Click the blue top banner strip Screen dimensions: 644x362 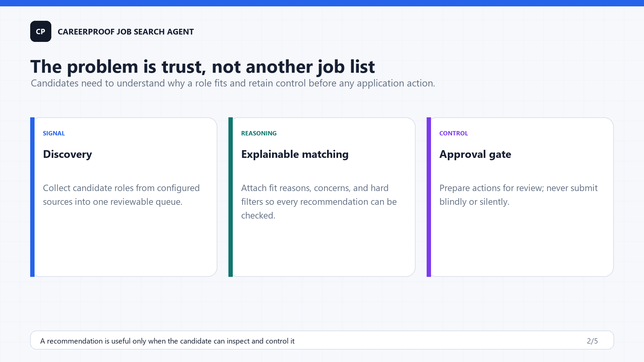coord(322,3)
